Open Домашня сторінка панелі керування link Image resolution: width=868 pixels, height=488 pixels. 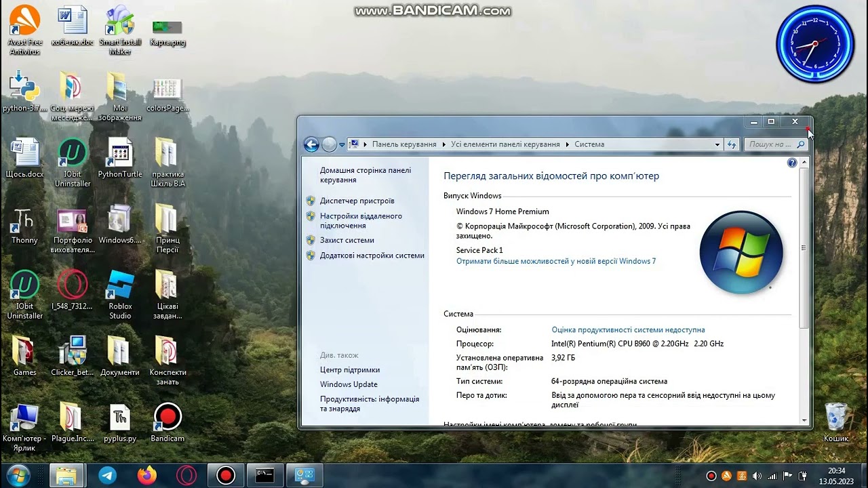point(366,175)
